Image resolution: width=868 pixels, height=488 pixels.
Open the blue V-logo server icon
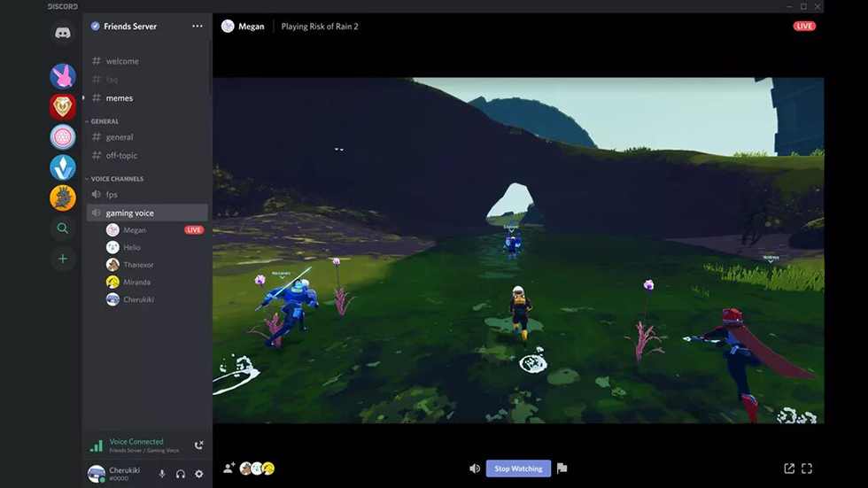(63, 167)
